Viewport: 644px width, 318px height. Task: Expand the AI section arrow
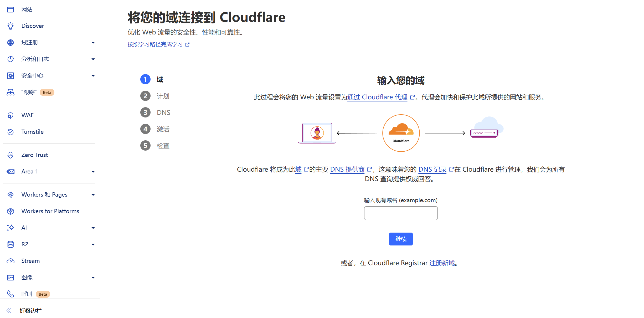[x=93, y=228]
